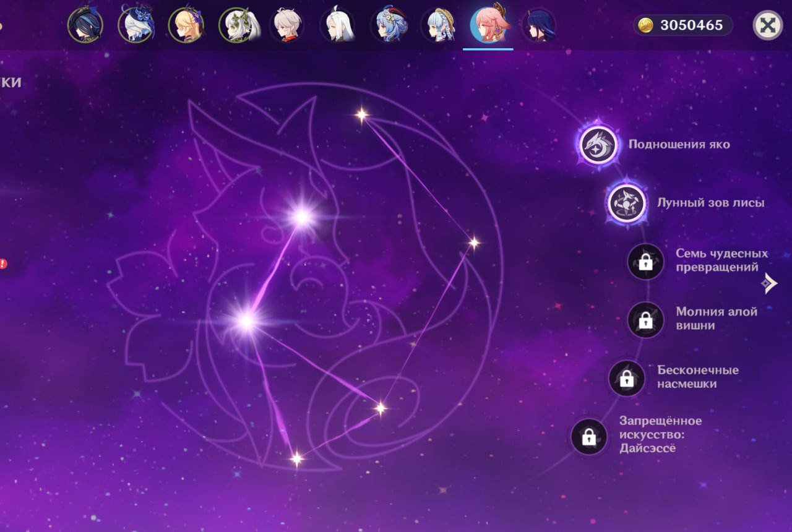
Task: Select the long silver-haired character portrait
Action: pyautogui.click(x=337, y=25)
